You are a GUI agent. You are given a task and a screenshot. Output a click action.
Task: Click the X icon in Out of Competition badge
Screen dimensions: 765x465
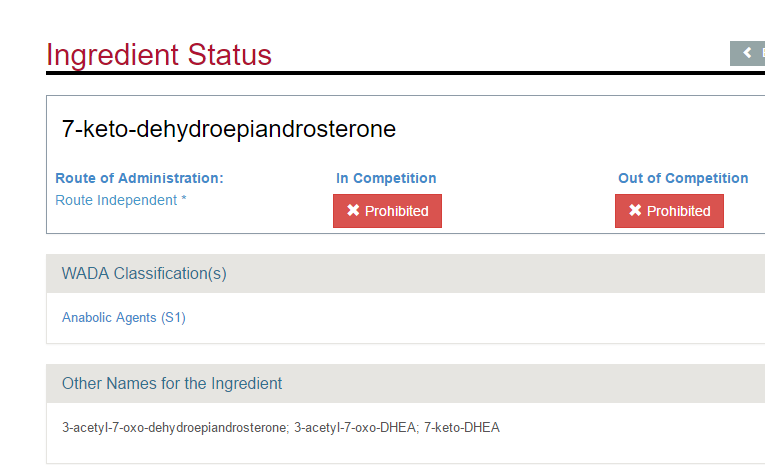coord(635,210)
